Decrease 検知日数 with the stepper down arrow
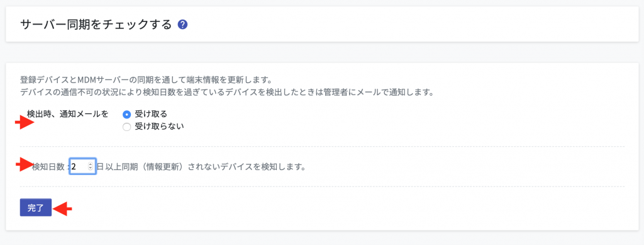The width and height of the screenshot is (644, 245). pyautogui.click(x=91, y=169)
